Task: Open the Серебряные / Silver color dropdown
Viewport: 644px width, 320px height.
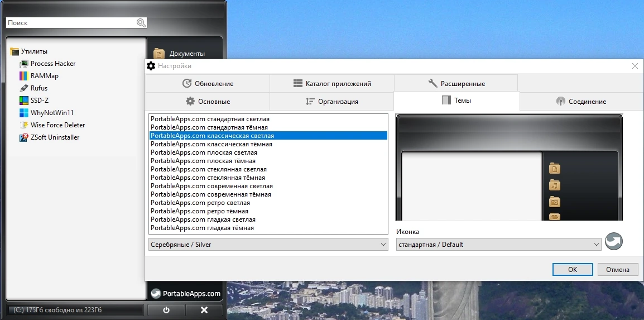Action: 268,245
